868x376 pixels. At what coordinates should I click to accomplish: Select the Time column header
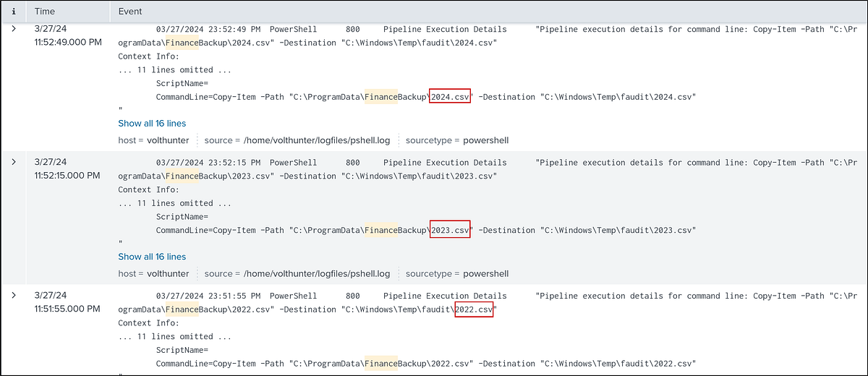pos(45,12)
